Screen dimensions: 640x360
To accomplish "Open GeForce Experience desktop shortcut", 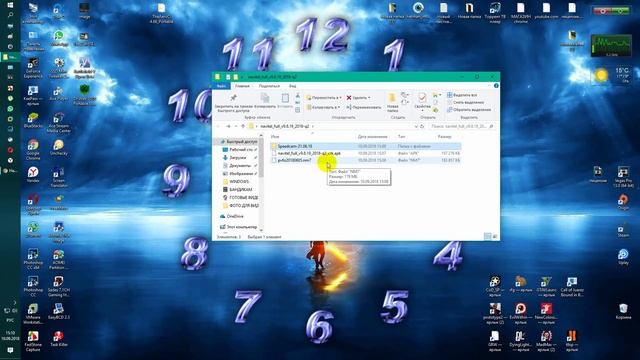I will [x=33, y=68].
